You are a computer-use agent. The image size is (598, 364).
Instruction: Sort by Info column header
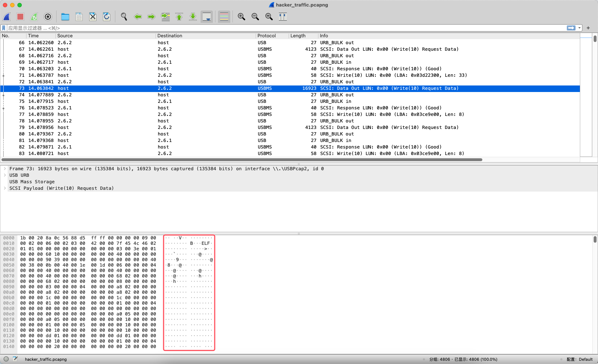449,36
